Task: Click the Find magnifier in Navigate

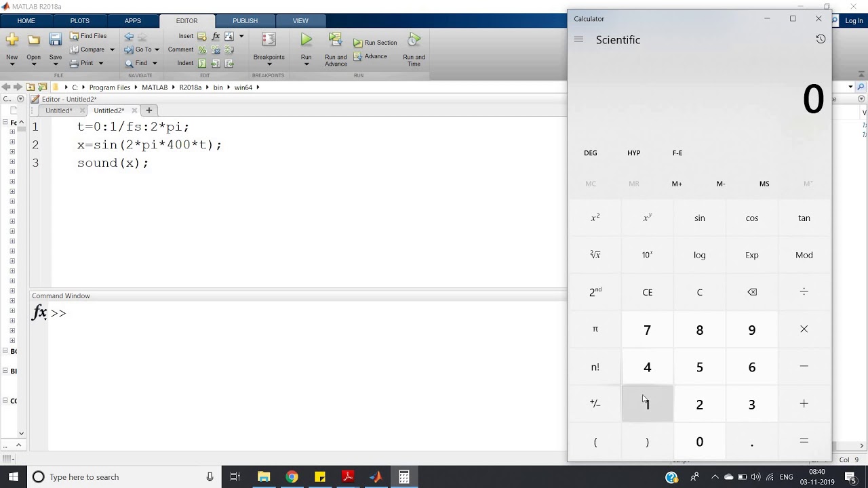Action: (129, 63)
